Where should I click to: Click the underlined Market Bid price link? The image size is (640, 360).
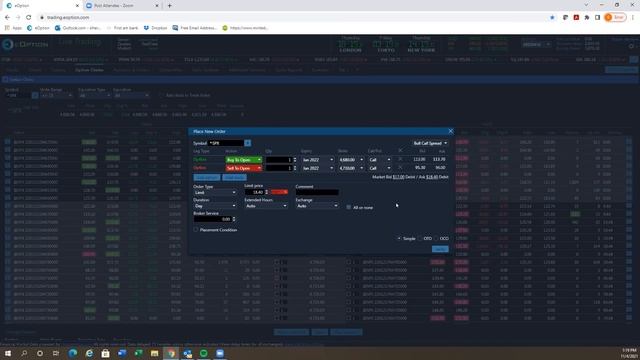click(x=398, y=177)
